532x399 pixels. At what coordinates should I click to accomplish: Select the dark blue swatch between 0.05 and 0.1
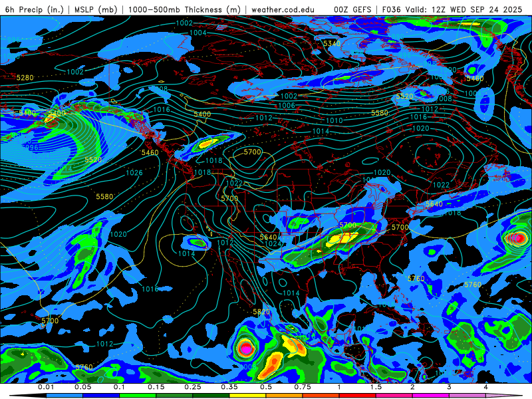pyautogui.click(x=101, y=396)
